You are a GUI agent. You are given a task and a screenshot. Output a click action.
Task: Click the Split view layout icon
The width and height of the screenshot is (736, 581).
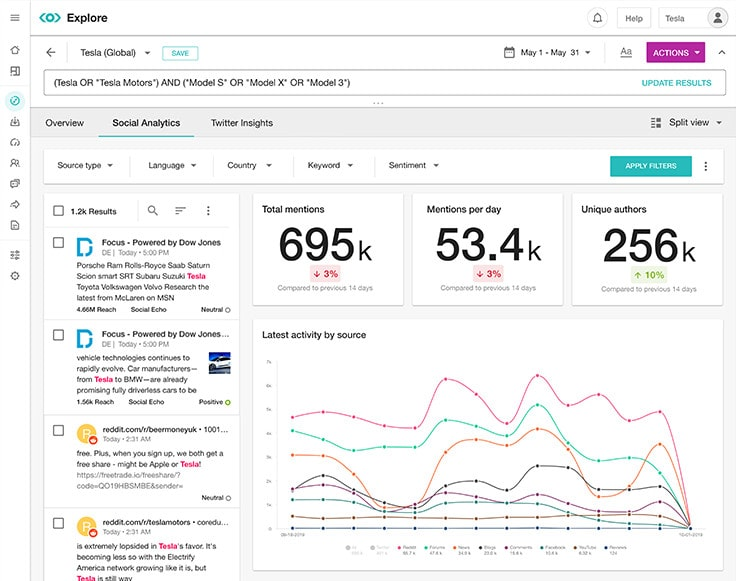656,123
